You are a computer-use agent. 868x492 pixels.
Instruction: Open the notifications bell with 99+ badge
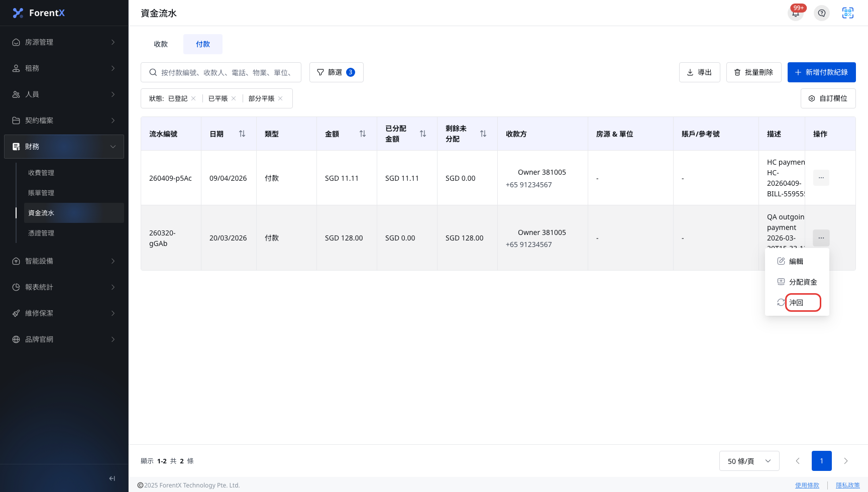click(x=796, y=13)
